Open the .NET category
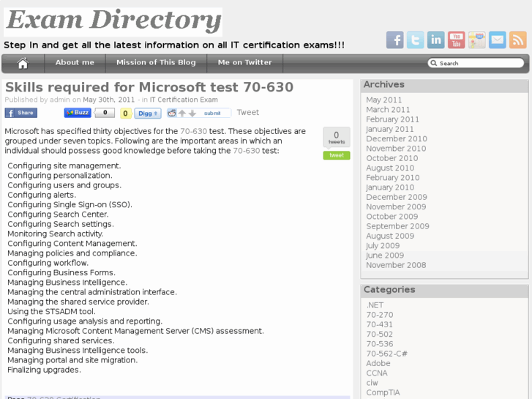 point(375,305)
